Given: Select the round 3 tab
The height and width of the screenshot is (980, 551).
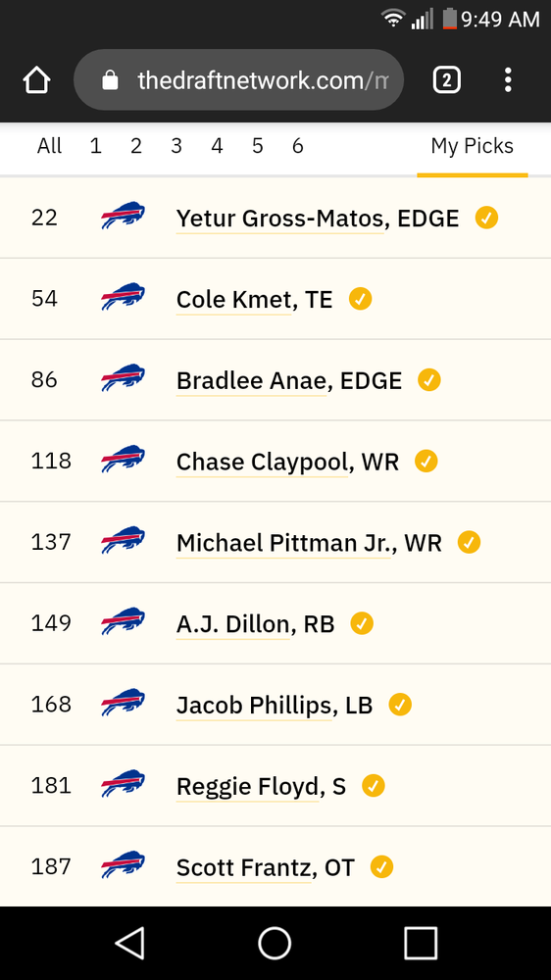Looking at the screenshot, I should tap(176, 146).
